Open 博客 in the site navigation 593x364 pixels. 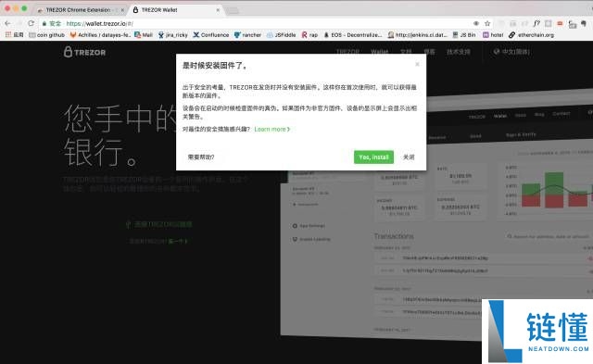coord(429,52)
